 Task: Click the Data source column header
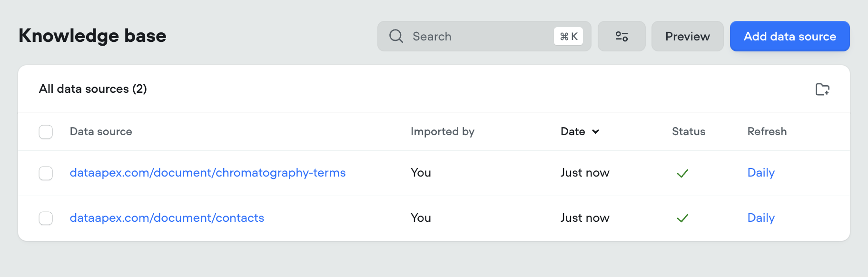tap(101, 131)
